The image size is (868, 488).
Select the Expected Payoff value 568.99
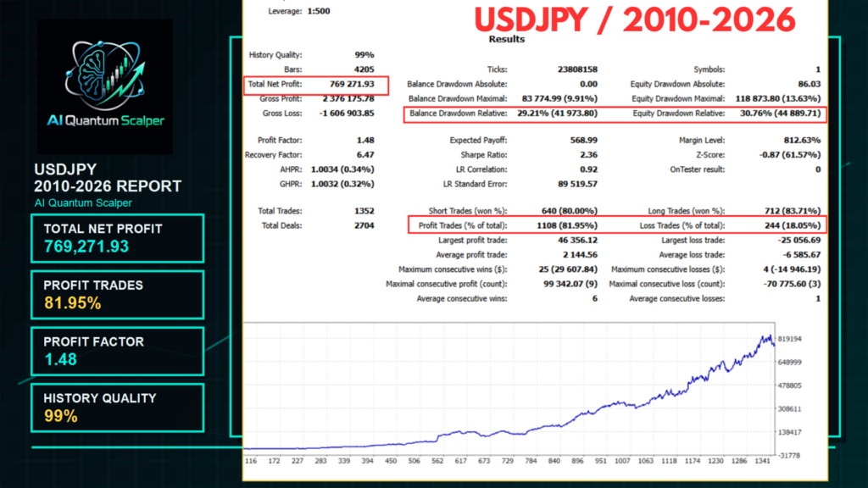pos(584,141)
